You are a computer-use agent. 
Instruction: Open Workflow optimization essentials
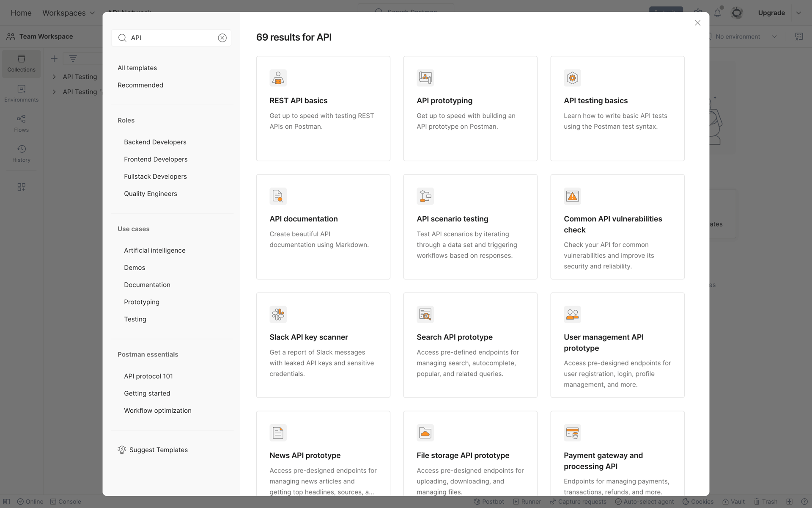158,411
